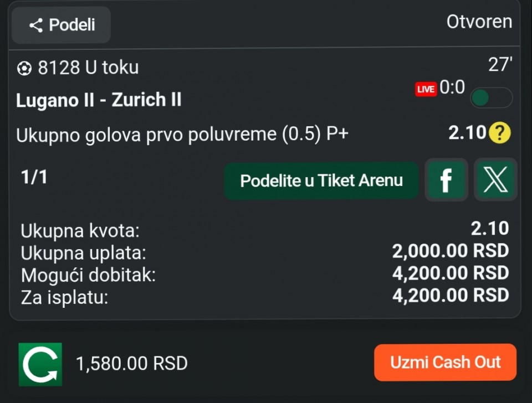
Task: Select the 2.10 odds next to the bet
Action: (467, 133)
